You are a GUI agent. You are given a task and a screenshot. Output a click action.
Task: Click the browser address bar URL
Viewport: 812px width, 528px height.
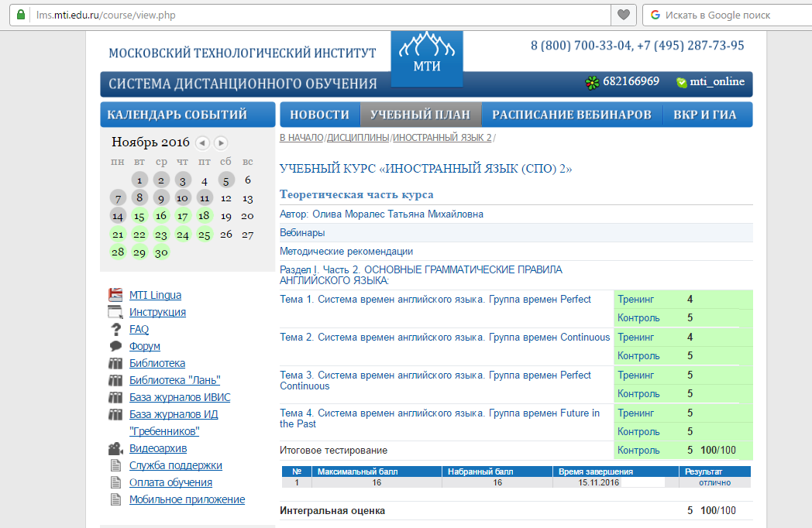coord(105,15)
